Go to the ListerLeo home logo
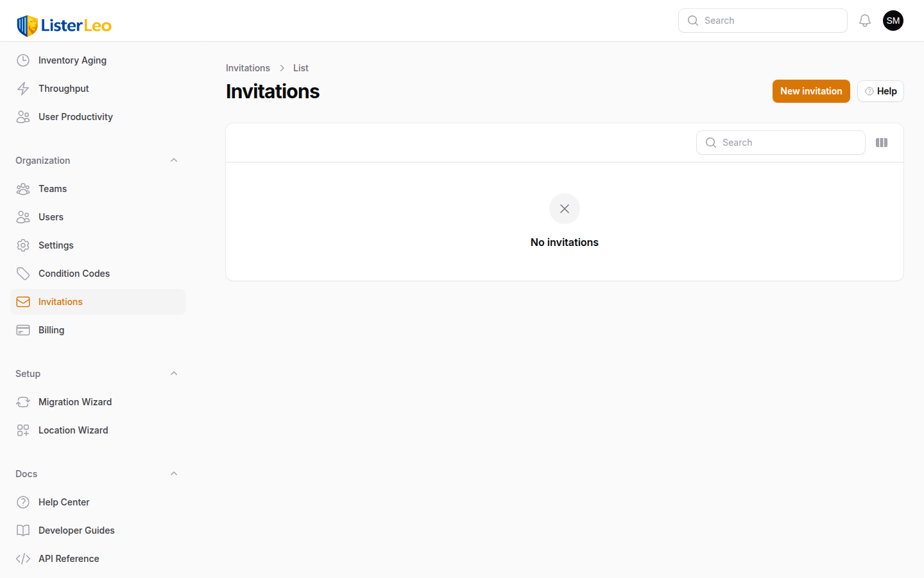The image size is (924, 578). pyautogui.click(x=64, y=26)
